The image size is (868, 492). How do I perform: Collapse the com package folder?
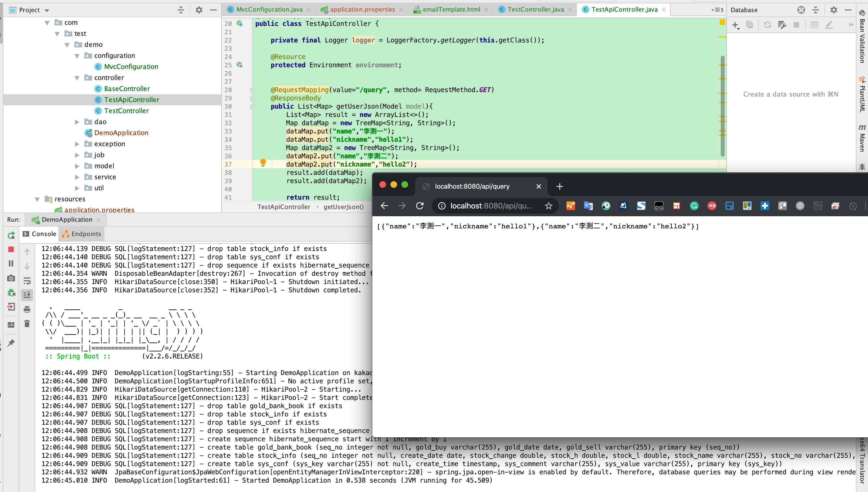coord(47,23)
